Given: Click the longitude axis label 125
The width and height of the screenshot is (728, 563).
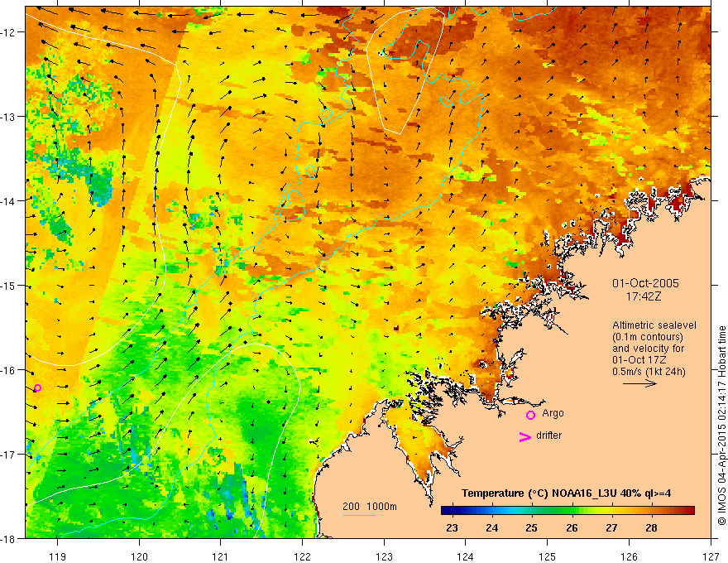Looking at the screenshot, I should (548, 556).
